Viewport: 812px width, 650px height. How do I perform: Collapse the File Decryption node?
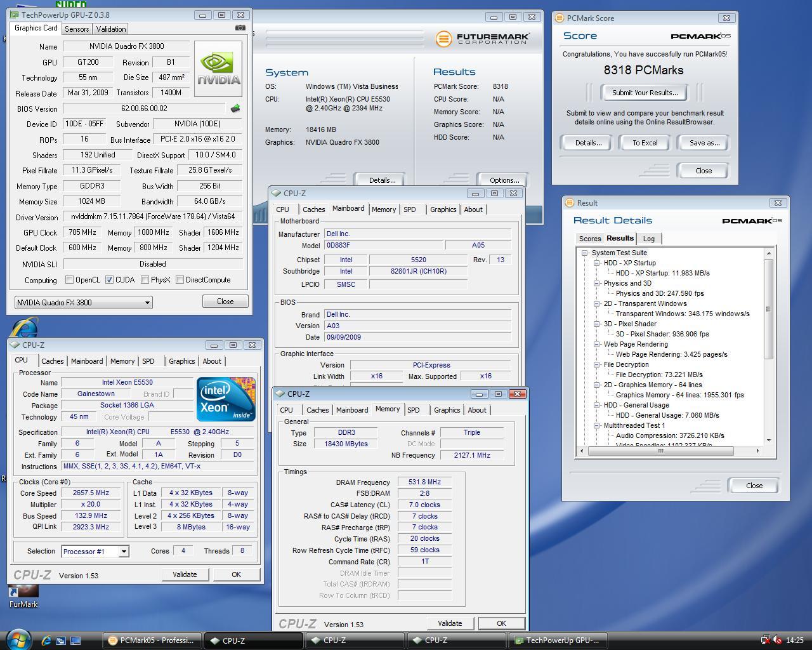(x=597, y=364)
